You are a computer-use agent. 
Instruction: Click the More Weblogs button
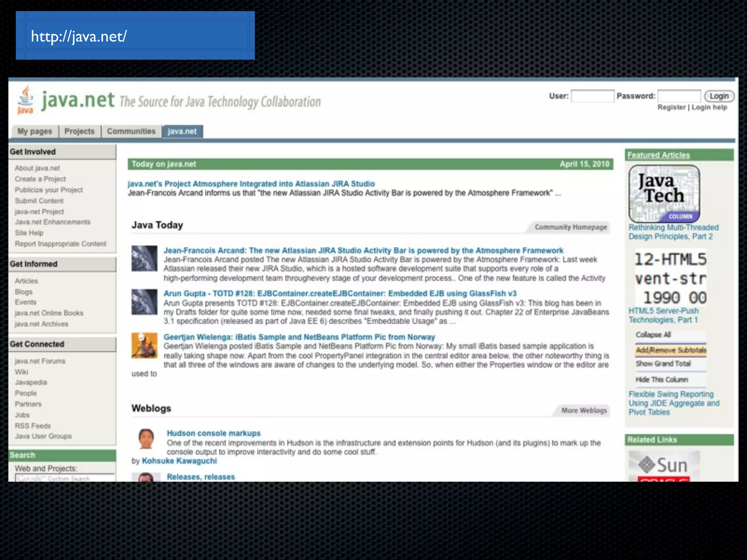(584, 411)
